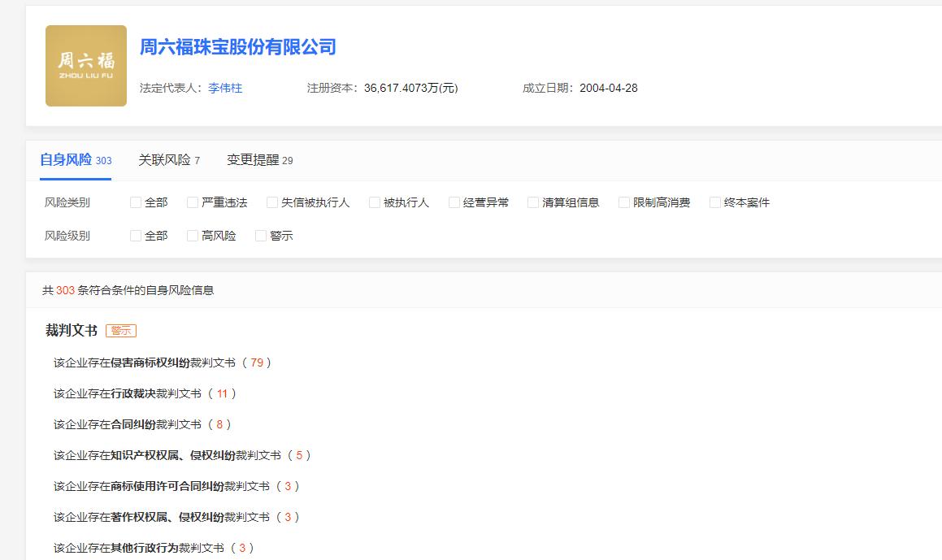Check the 被执行人 checkbox

pos(374,202)
